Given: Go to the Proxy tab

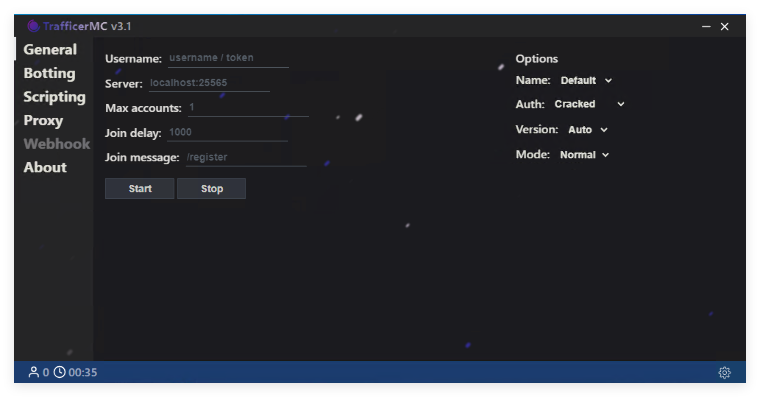Looking at the screenshot, I should click(x=43, y=121).
